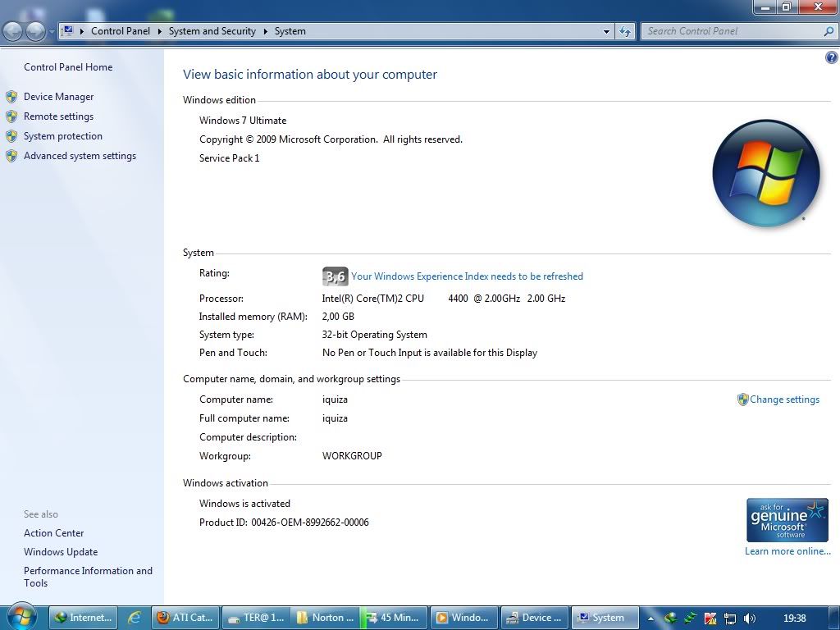Click the System taskbar button
This screenshot has height=630, width=840.
pos(605,618)
